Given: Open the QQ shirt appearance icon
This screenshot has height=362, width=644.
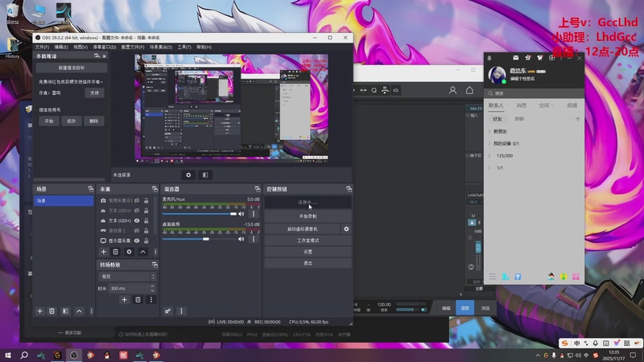Looking at the screenshot, I should click(539, 58).
